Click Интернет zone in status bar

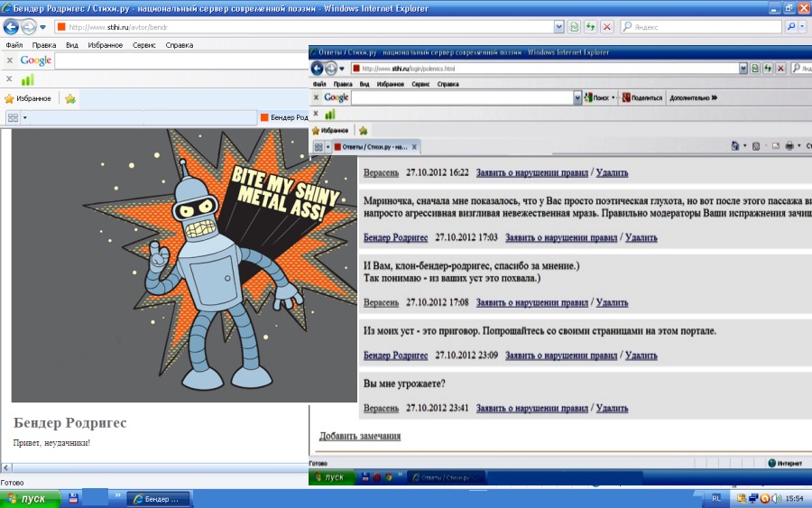(x=785, y=463)
